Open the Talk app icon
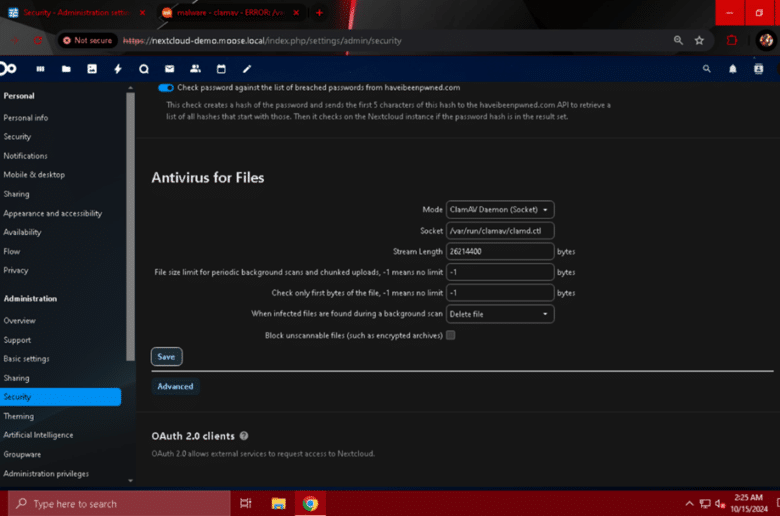 coord(144,69)
